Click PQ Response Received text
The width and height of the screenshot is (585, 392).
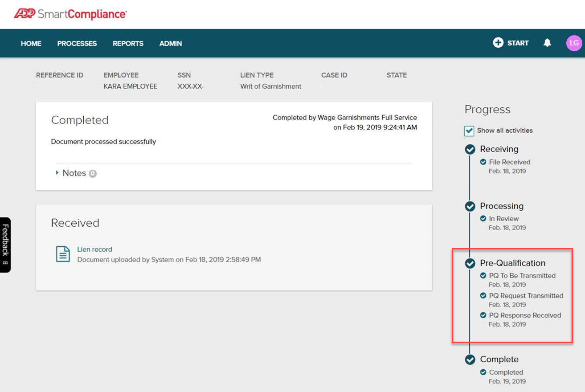pyautogui.click(x=525, y=315)
